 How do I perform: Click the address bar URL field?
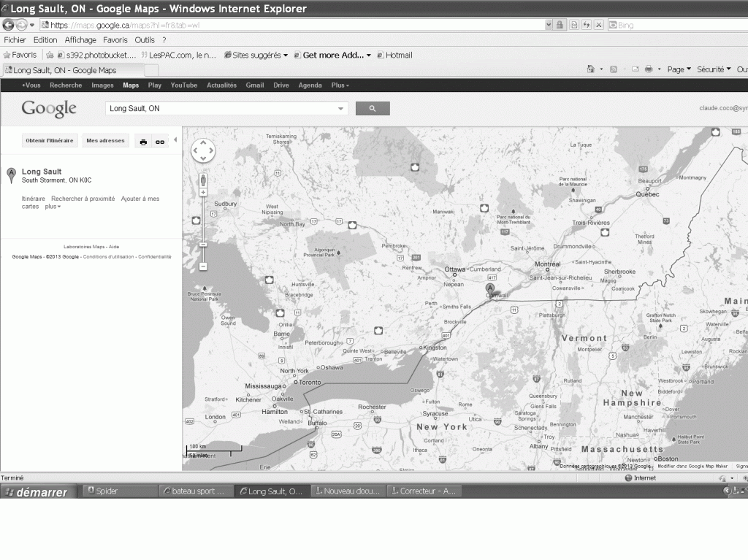click(292, 25)
